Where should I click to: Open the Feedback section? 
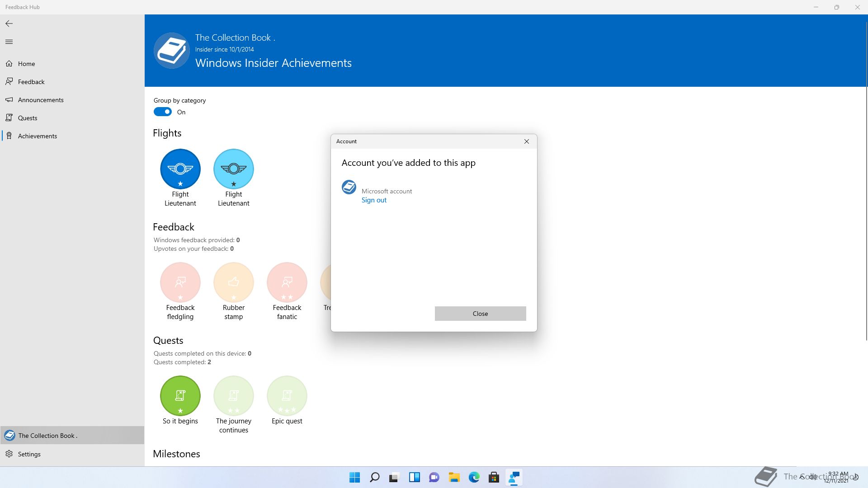(x=72, y=82)
